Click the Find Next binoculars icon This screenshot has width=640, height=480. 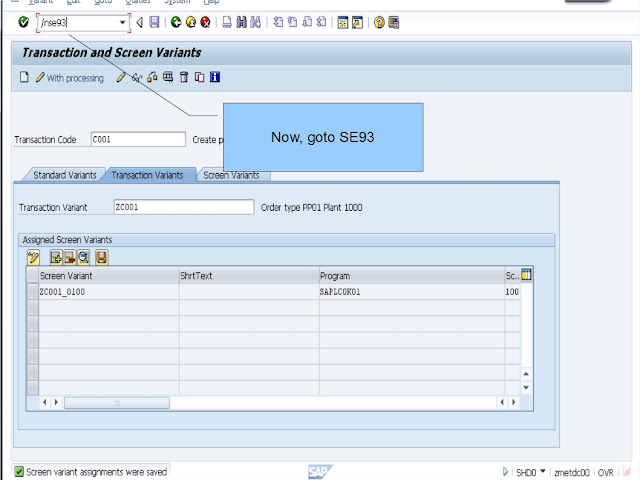pyautogui.click(x=256, y=22)
